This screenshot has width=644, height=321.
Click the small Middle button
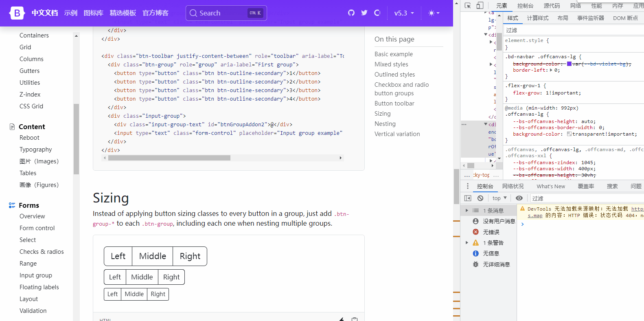pos(134,294)
